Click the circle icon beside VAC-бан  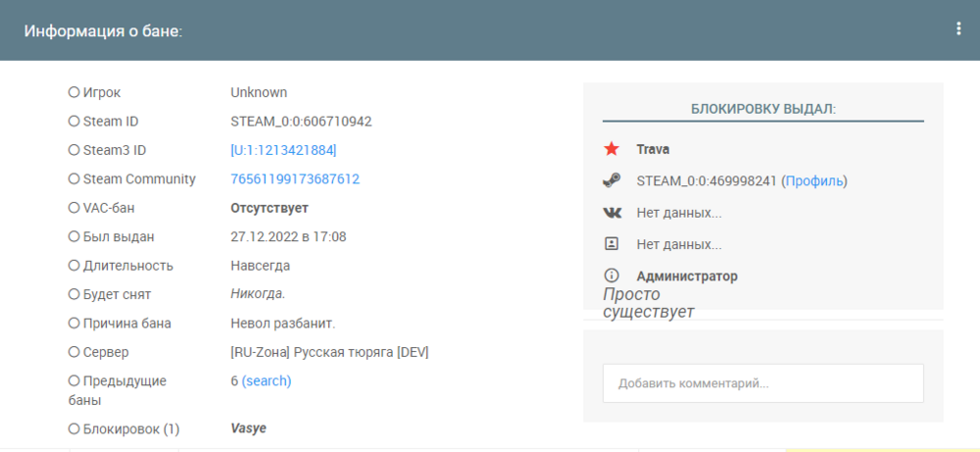73,208
